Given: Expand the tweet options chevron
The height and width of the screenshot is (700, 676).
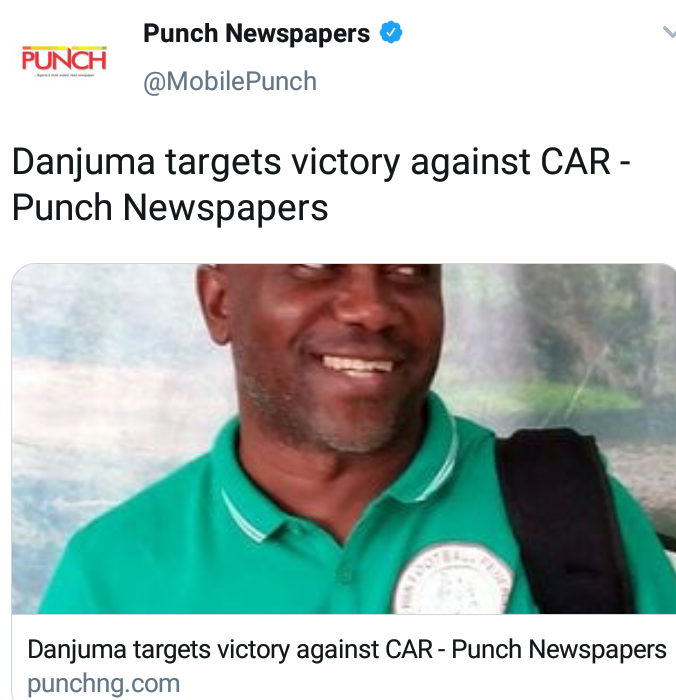Looking at the screenshot, I should (x=669, y=32).
